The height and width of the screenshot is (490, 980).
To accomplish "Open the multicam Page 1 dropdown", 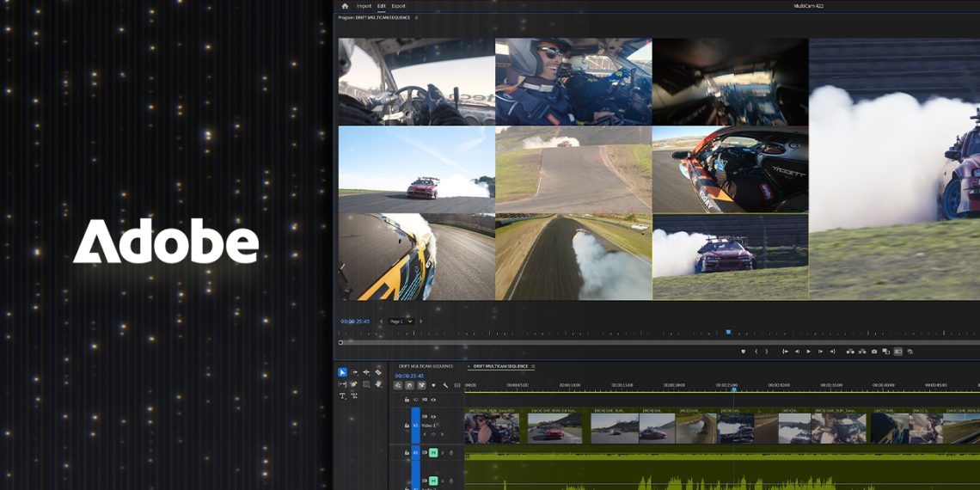I will 401,322.
